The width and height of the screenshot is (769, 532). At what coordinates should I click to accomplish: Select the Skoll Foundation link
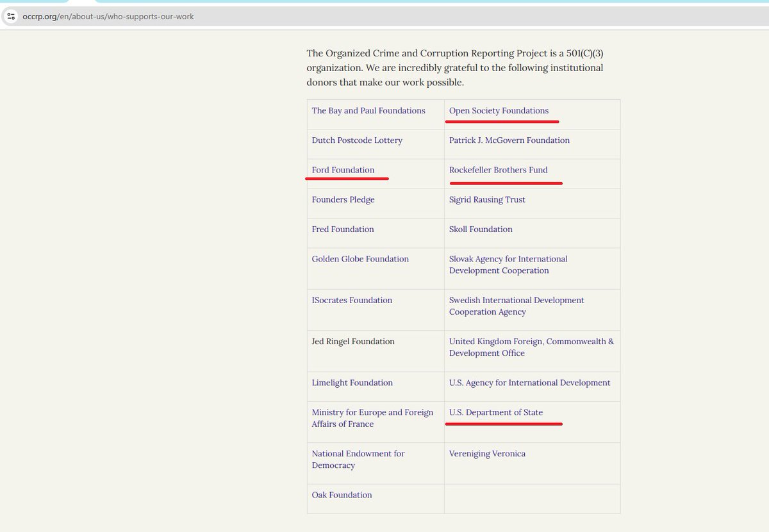tap(481, 229)
